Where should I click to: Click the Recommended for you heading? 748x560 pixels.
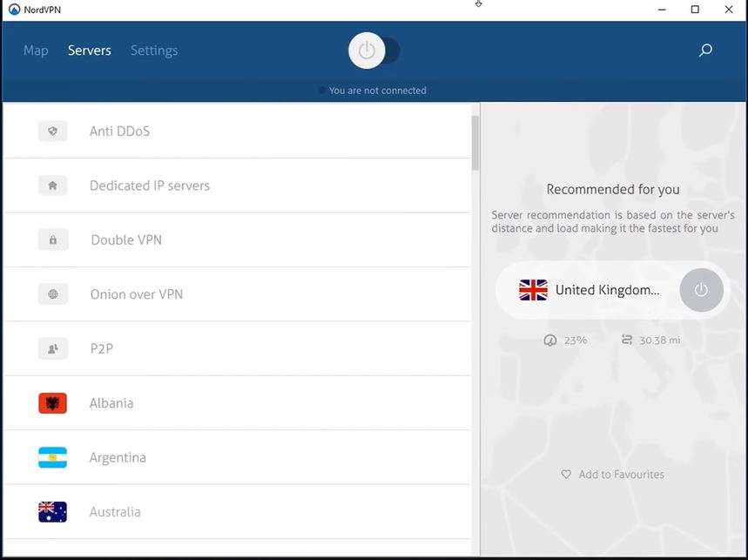613,189
